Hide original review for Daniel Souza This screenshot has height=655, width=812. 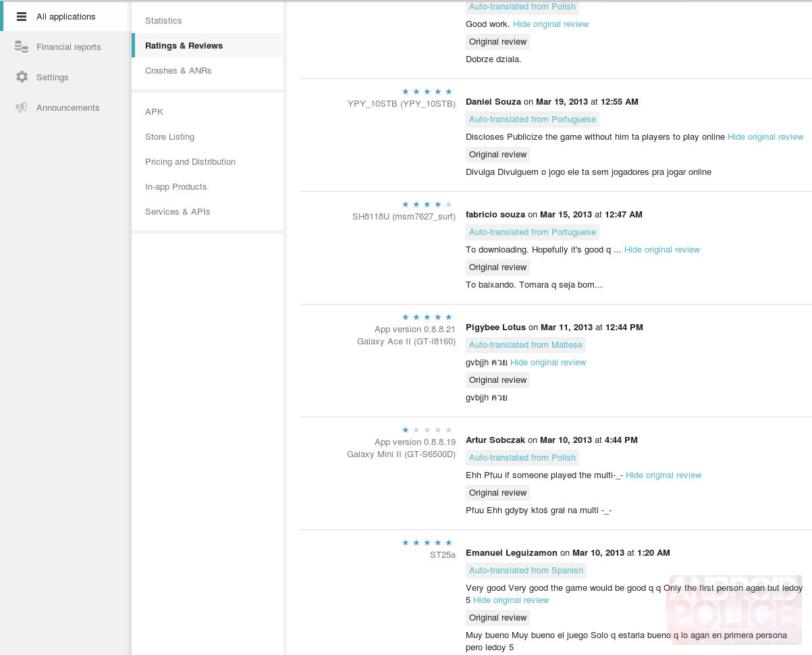(765, 137)
